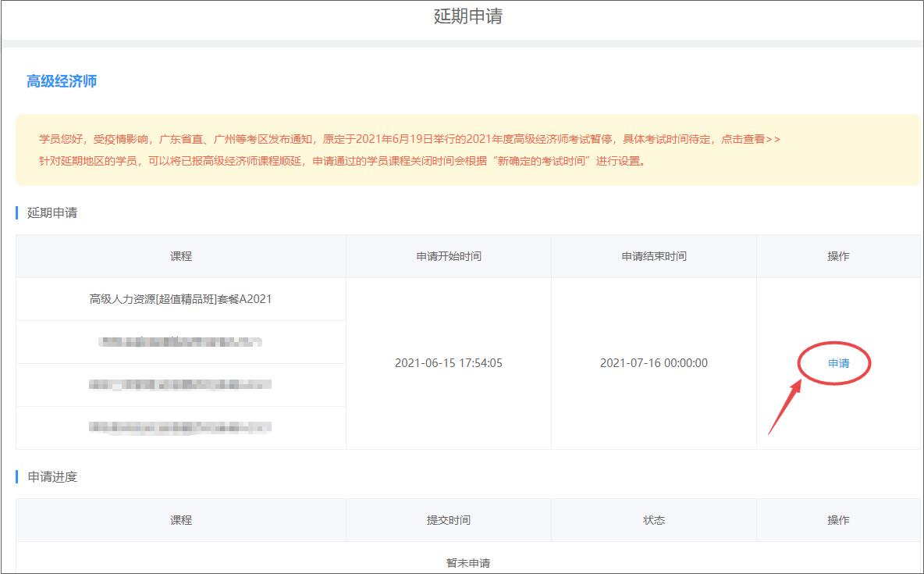Image resolution: width=924 pixels, height=574 pixels.
Task: Click 操作 column header in 申请进度 table
Action: tap(838, 520)
